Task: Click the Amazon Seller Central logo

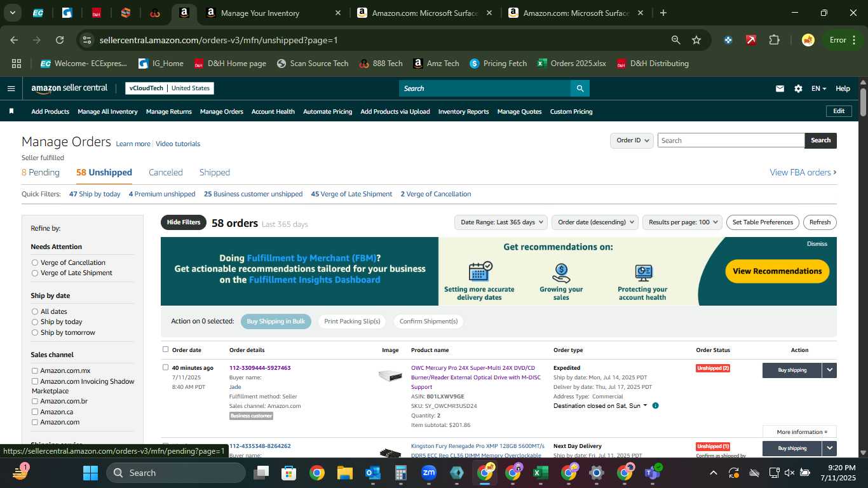Action: click(x=69, y=88)
